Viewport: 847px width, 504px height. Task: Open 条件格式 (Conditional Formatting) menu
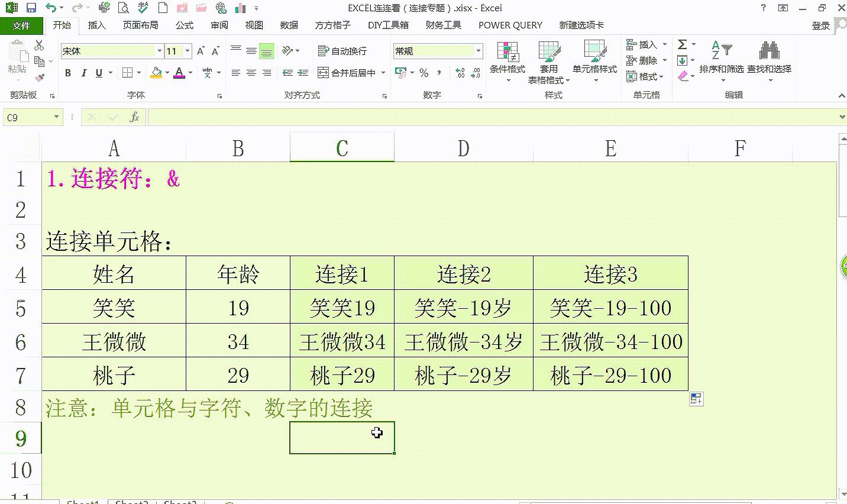[x=509, y=59]
